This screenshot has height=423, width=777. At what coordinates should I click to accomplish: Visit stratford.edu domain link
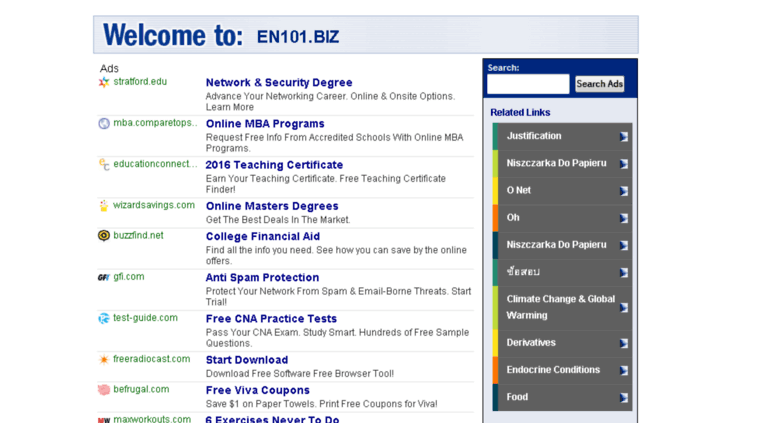click(140, 82)
